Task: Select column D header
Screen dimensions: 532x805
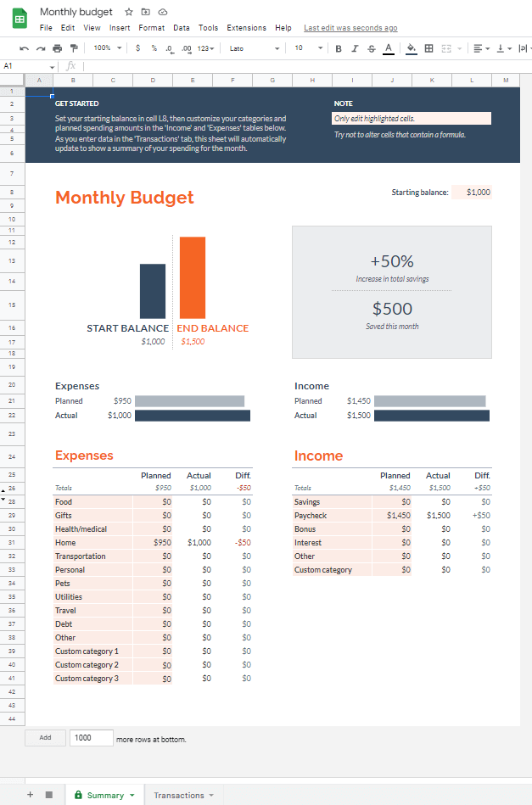Action: pyautogui.click(x=153, y=80)
